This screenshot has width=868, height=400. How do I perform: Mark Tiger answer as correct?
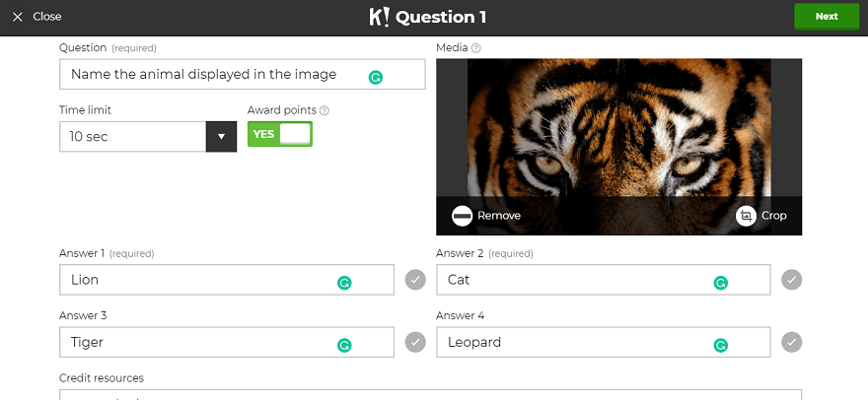(x=416, y=342)
